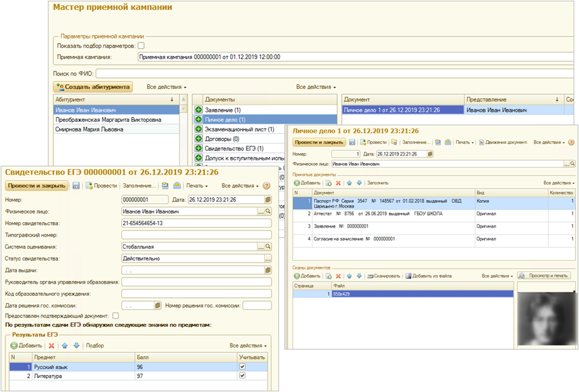Open Все действия menu in Результаты ЕГЭ

coord(248,346)
